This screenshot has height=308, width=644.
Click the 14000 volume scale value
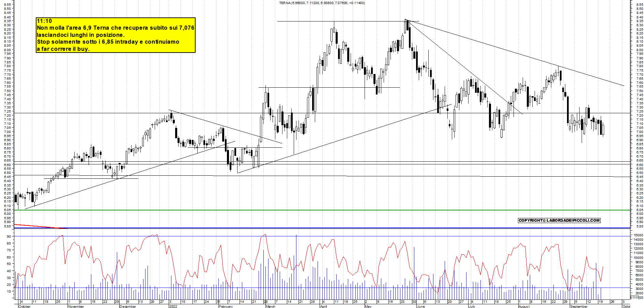[x=638, y=239]
